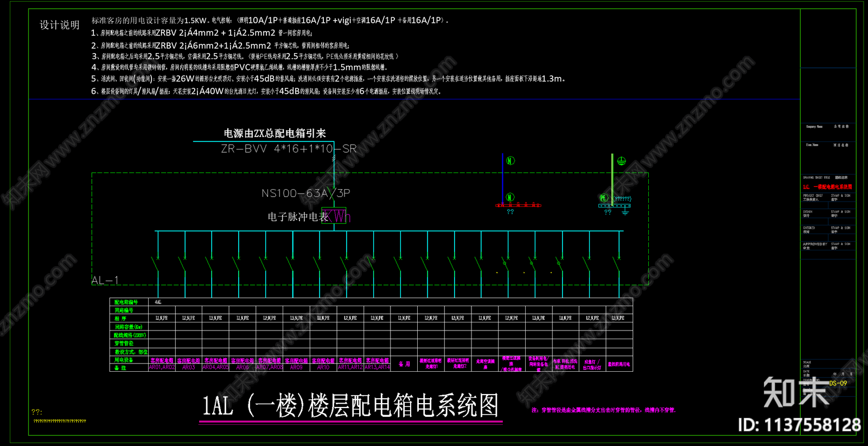Select the 'PROJECT CHIEF' title block field
Viewport: 868px width, 446px height.
click(x=813, y=196)
